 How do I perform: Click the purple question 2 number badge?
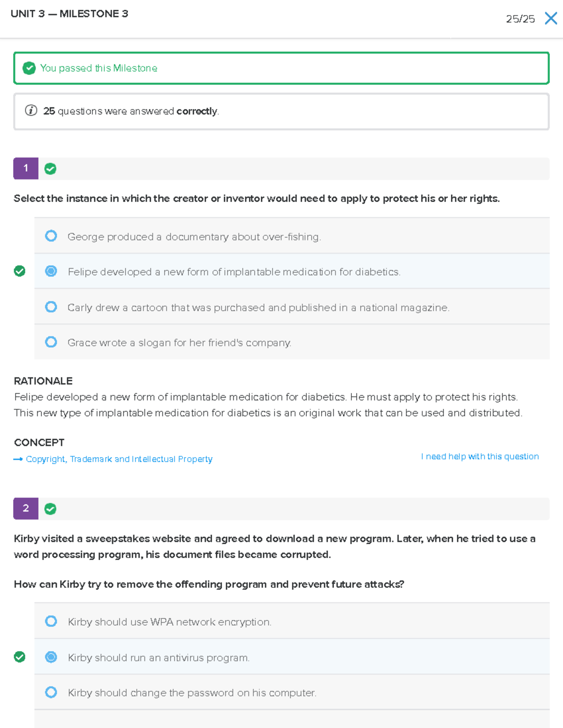26,509
